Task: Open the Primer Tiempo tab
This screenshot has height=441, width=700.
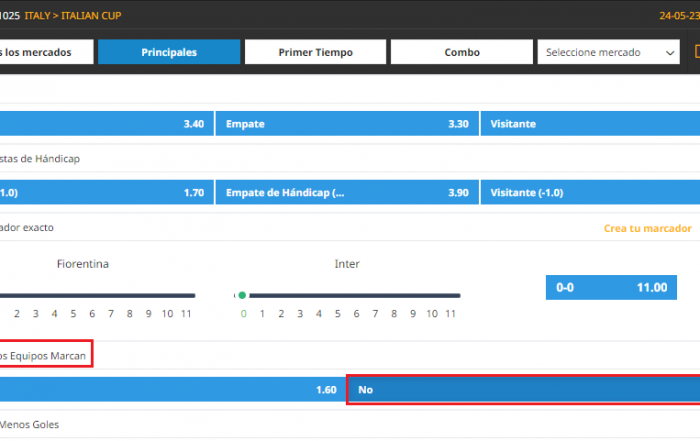Action: tap(315, 52)
